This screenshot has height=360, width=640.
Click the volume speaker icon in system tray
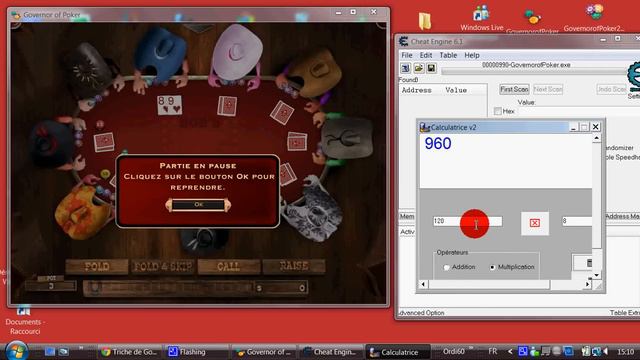(x=606, y=351)
